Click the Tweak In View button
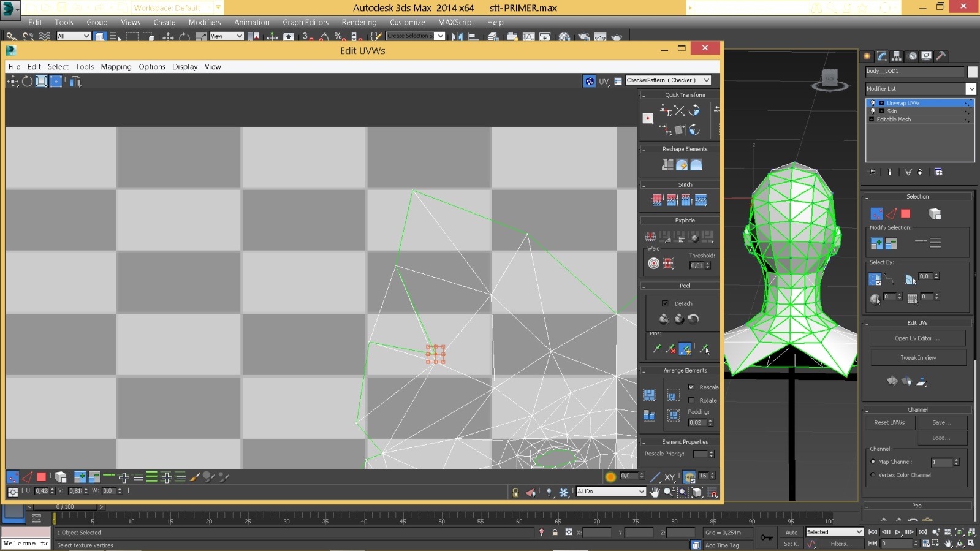This screenshot has height=551, width=980. [917, 358]
